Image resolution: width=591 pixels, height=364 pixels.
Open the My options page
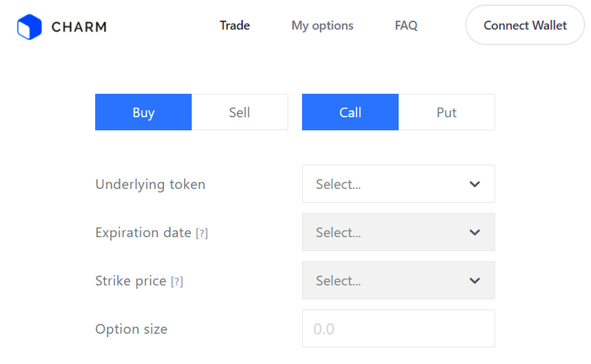322,26
